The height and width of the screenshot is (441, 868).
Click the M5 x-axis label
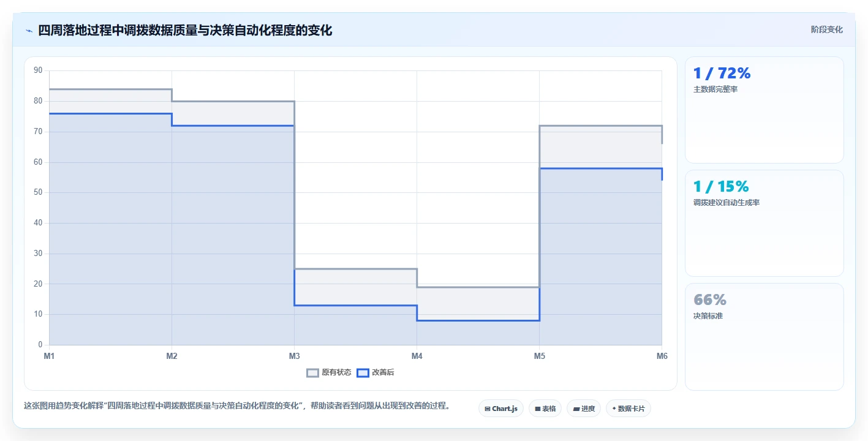pyautogui.click(x=539, y=356)
